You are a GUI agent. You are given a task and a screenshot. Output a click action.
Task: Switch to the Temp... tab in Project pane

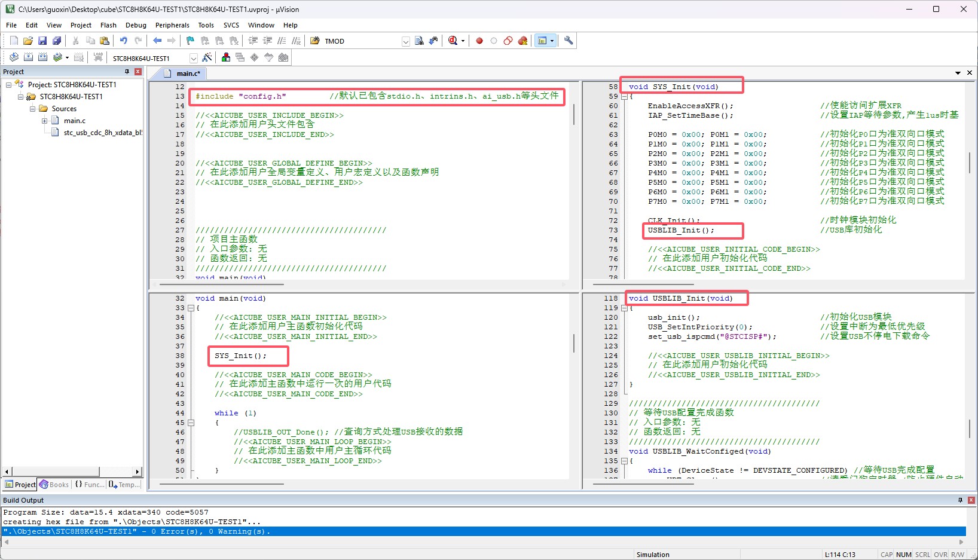point(124,485)
